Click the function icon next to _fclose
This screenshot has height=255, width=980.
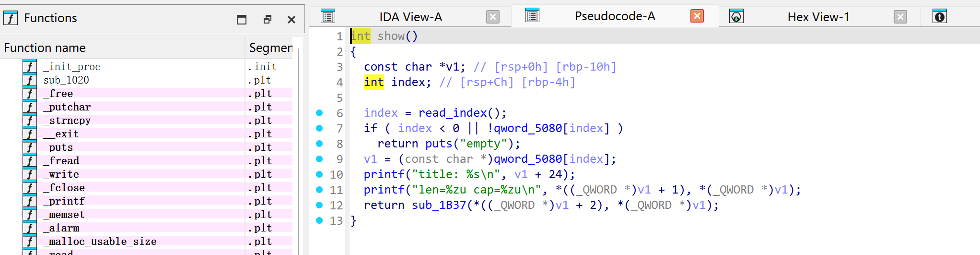30,188
